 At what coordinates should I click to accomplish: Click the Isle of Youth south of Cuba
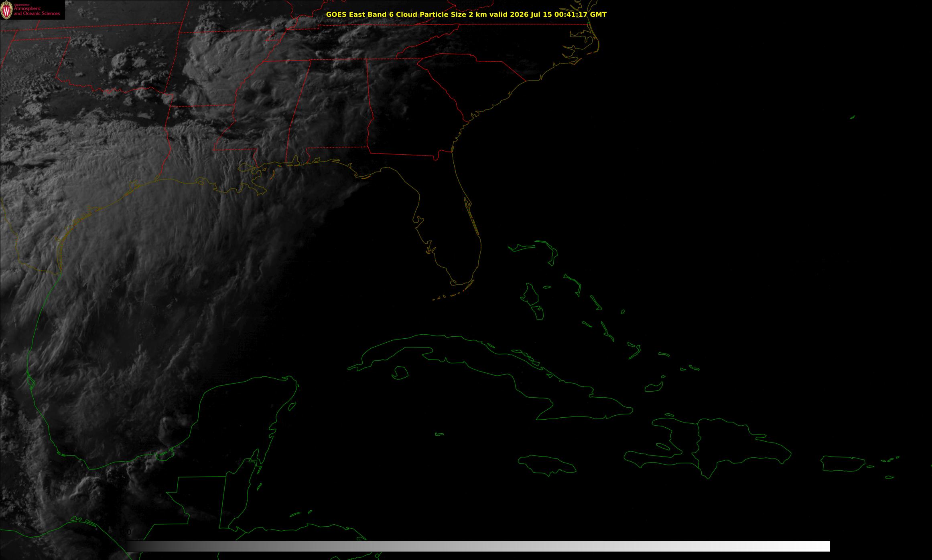tap(400, 373)
